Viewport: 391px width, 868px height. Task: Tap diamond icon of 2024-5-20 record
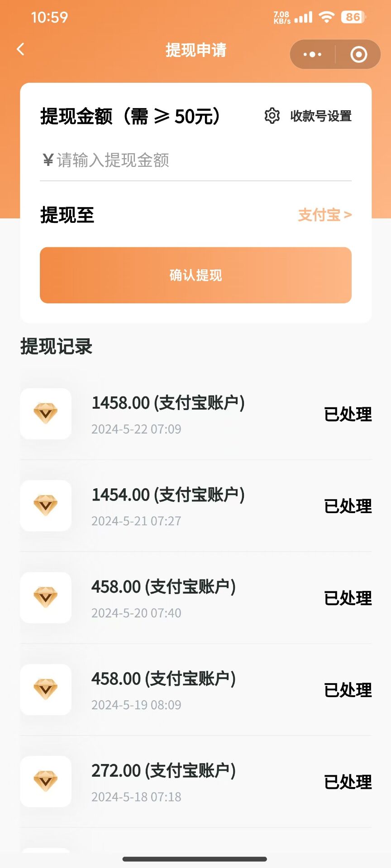pyautogui.click(x=46, y=598)
